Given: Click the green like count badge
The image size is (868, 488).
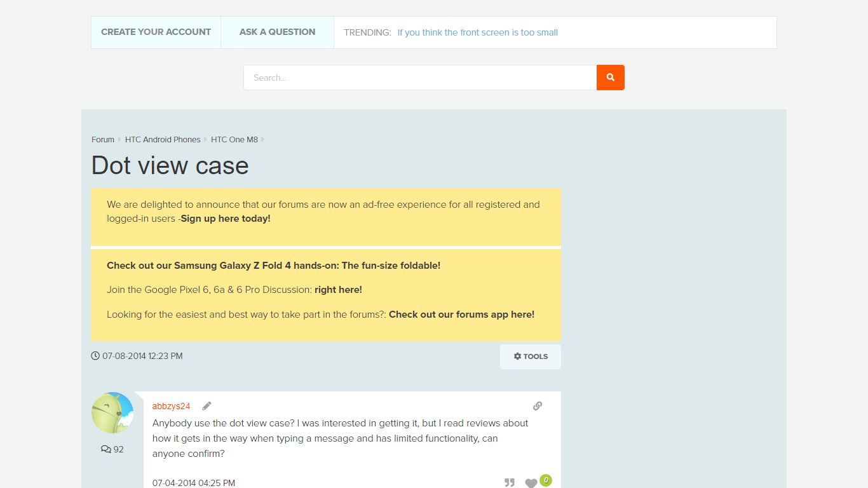Looking at the screenshot, I should (546, 480).
